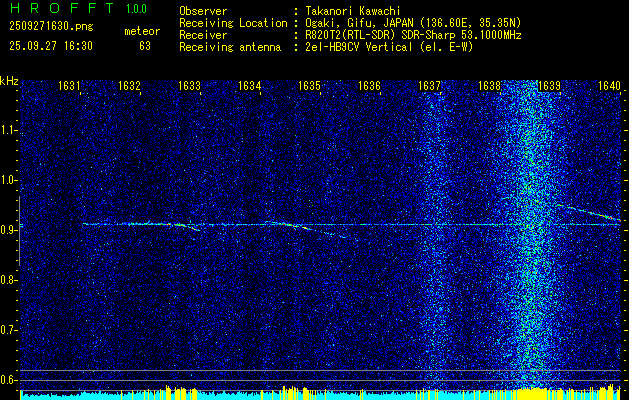Click the 1634 time marker
629x400 pixels.
coord(250,85)
